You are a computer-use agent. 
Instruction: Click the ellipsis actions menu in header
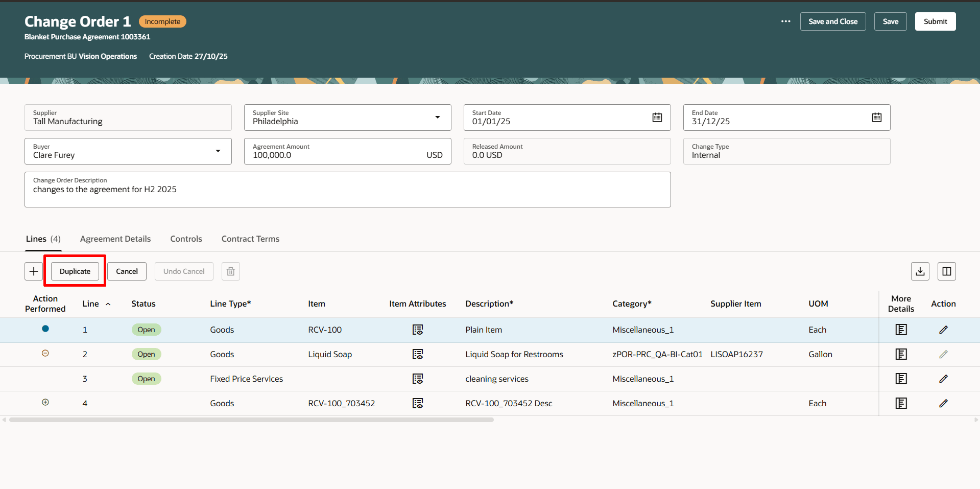click(x=785, y=21)
